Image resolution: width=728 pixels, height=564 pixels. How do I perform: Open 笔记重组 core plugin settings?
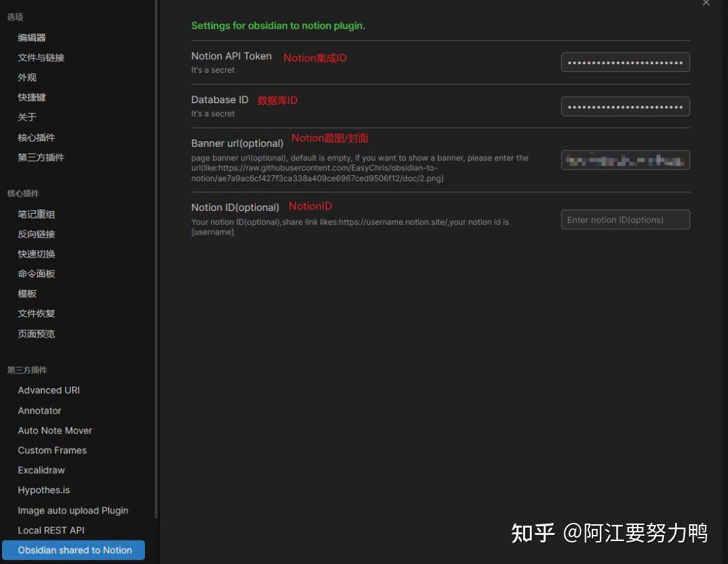pyautogui.click(x=36, y=214)
